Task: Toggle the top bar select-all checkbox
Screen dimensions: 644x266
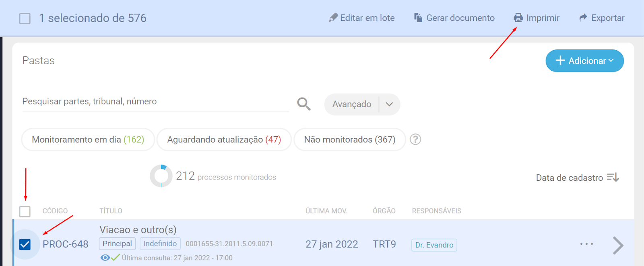Action: coord(25,18)
